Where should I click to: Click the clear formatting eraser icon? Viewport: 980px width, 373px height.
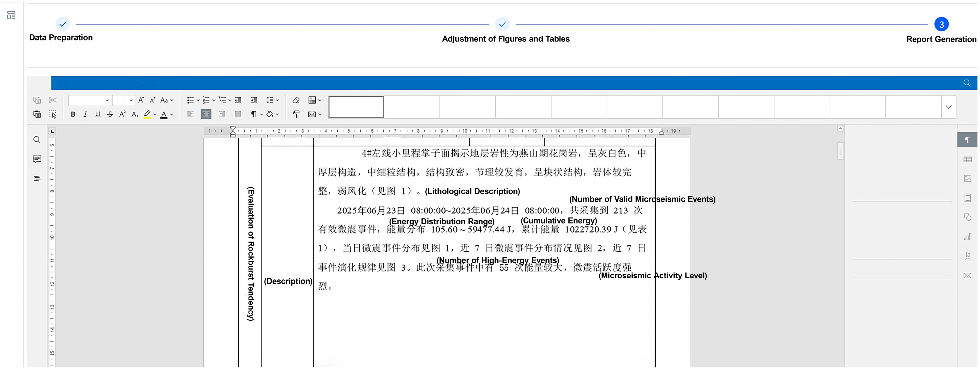pos(296,100)
